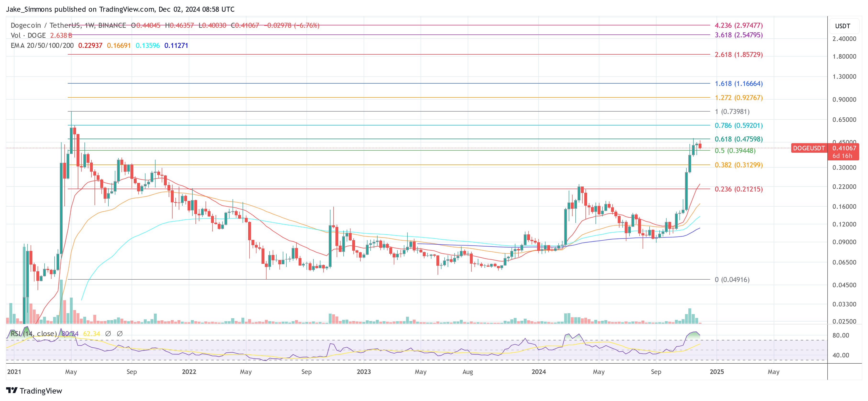Click the RSI axis label 40.00
This screenshot has height=401, width=868.
pyautogui.click(x=841, y=355)
